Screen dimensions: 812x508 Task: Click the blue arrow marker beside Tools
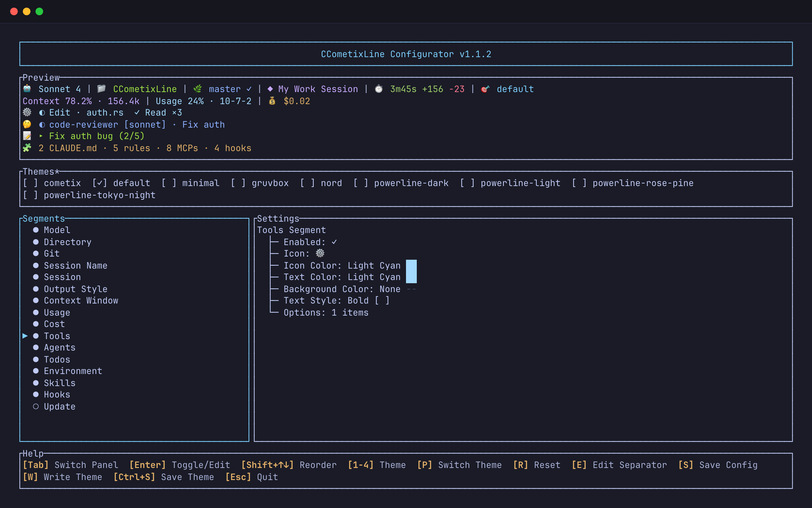(x=25, y=336)
